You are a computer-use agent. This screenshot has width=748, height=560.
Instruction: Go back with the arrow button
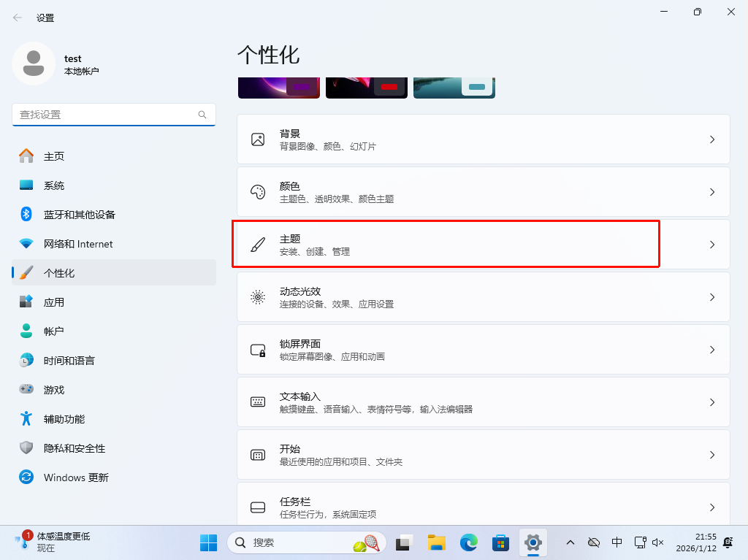(x=17, y=18)
